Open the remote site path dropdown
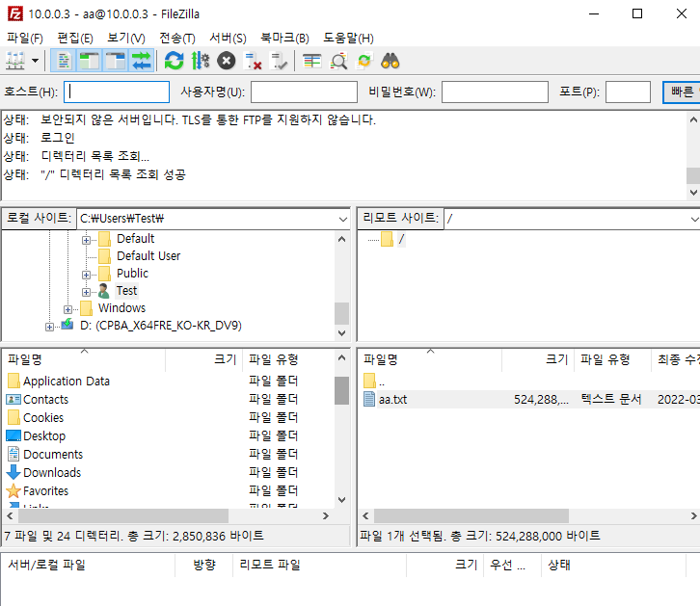The height and width of the screenshot is (606, 700). click(x=694, y=219)
